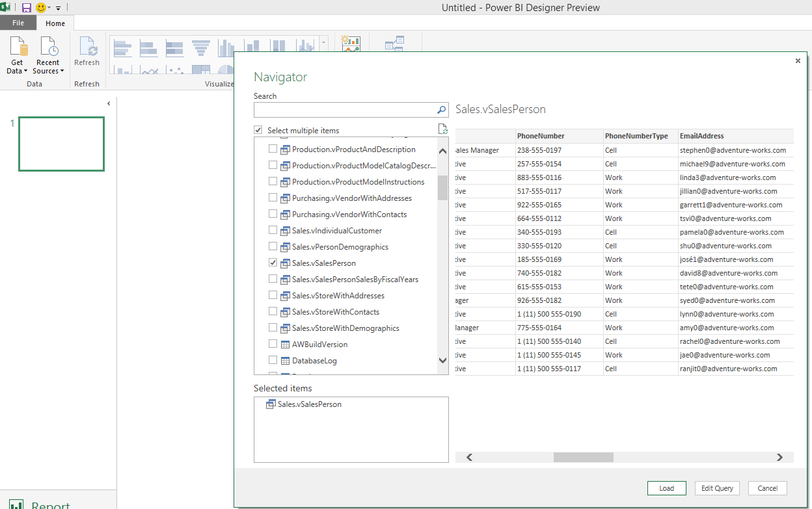Click the Report view icon at bottom-left
Screen dimensions: 812x509
pyautogui.click(x=16, y=505)
